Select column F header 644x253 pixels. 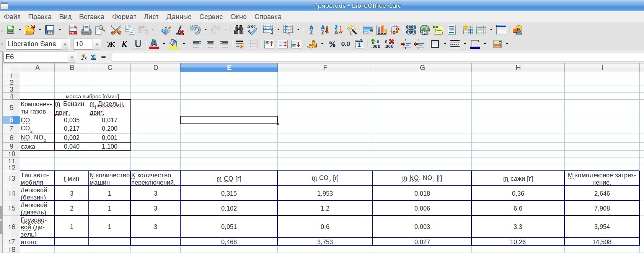[x=325, y=68]
